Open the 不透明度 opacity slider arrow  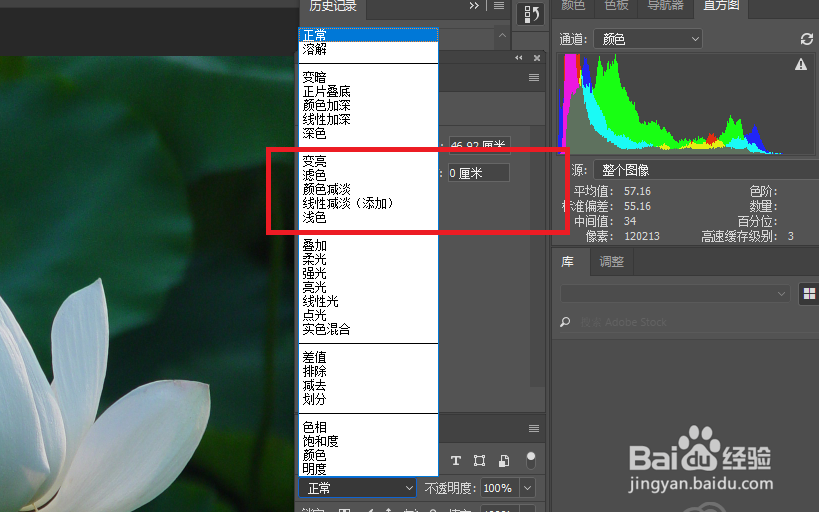[x=528, y=488]
